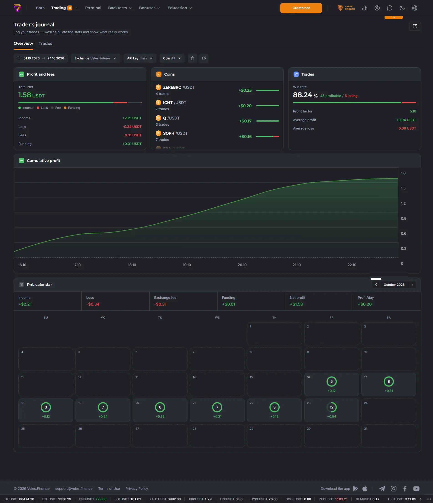This screenshot has width=433, height=504.
Task: Open the statistics bar chart icon
Action: (x=365, y=8)
